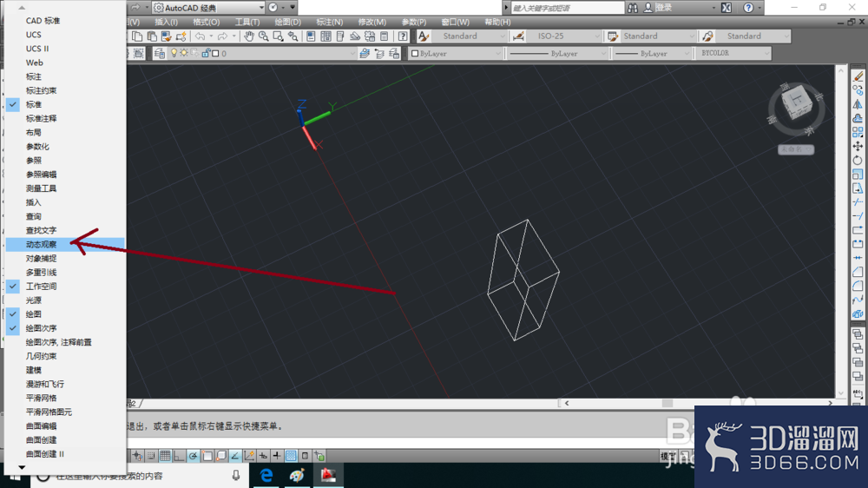This screenshot has height=488, width=868.
Task: Click the Copy icon in standard toolbar
Action: (x=137, y=36)
